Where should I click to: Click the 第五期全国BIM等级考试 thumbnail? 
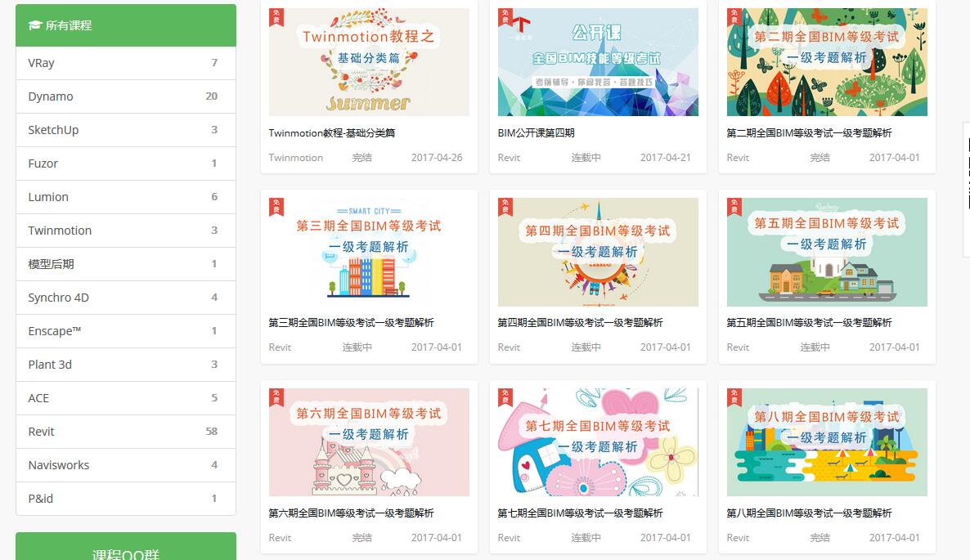827,252
